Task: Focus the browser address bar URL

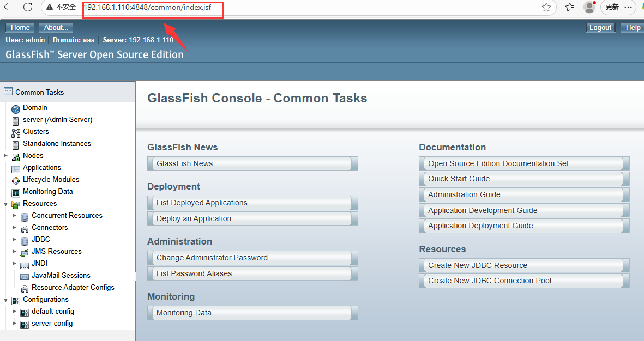Action: coord(147,8)
